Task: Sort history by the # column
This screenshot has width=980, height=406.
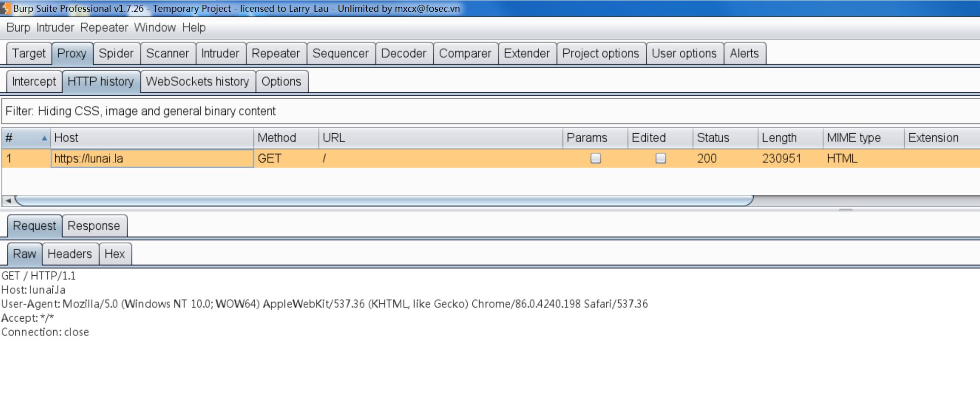Action: coord(26,138)
